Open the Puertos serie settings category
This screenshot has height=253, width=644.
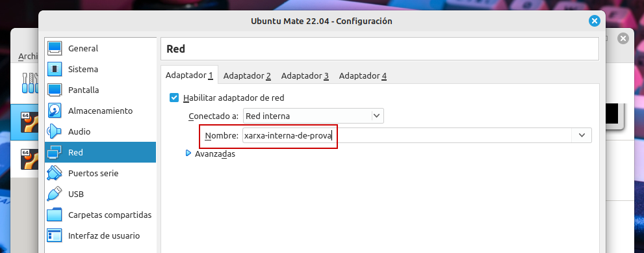(100, 173)
